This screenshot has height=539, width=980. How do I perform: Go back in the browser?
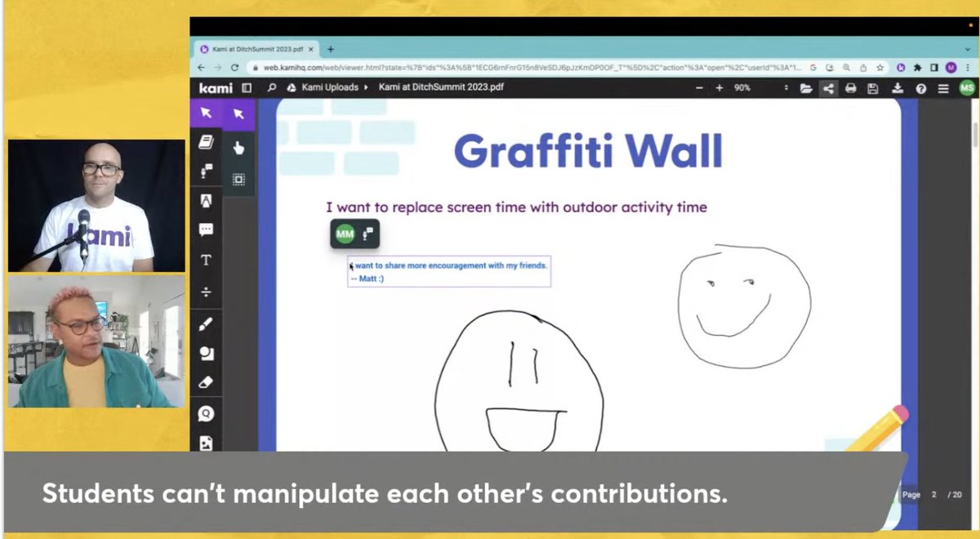(202, 68)
